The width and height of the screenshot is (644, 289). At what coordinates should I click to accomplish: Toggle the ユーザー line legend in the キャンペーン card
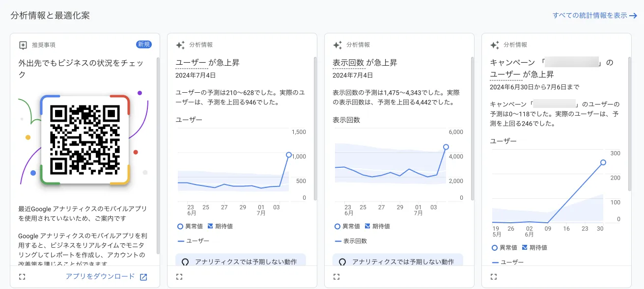coord(507,262)
